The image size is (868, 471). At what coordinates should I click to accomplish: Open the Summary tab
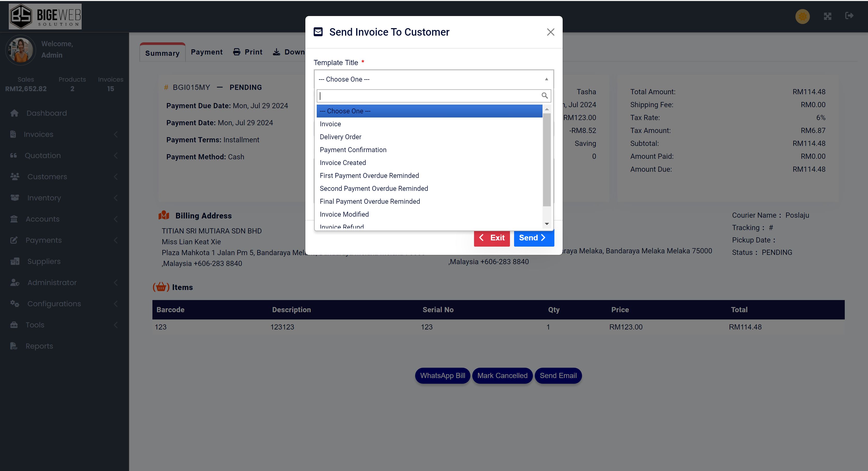pyautogui.click(x=162, y=53)
